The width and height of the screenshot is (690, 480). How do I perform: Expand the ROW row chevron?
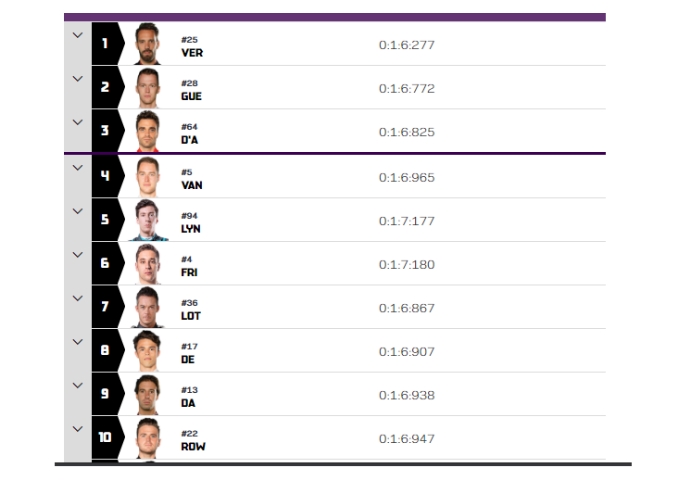point(77,429)
